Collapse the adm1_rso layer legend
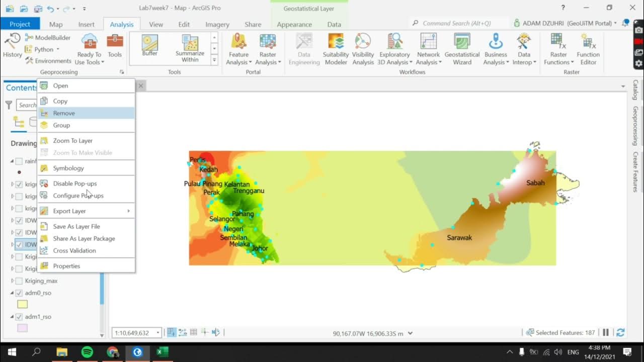This screenshot has width=644, height=362. (13, 317)
